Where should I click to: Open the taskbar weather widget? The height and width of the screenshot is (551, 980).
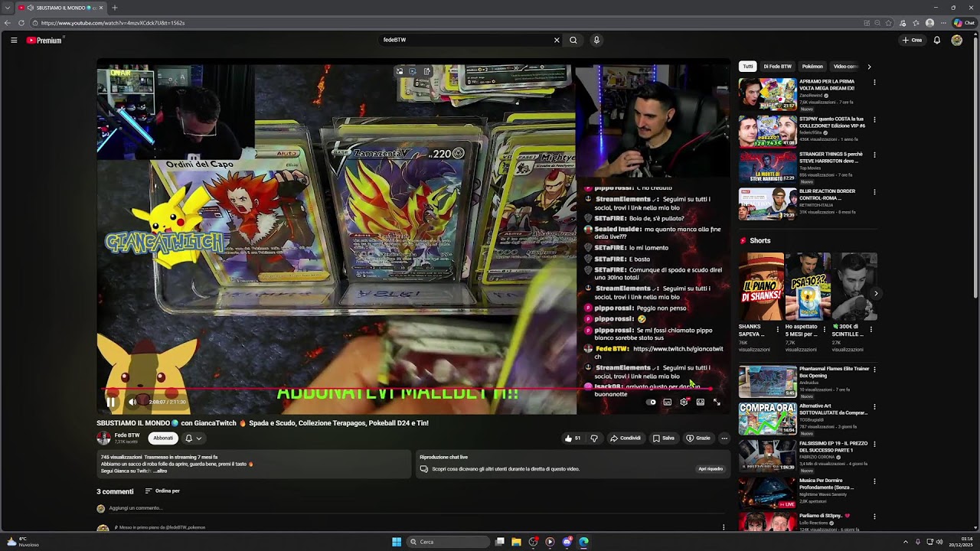tap(23, 542)
